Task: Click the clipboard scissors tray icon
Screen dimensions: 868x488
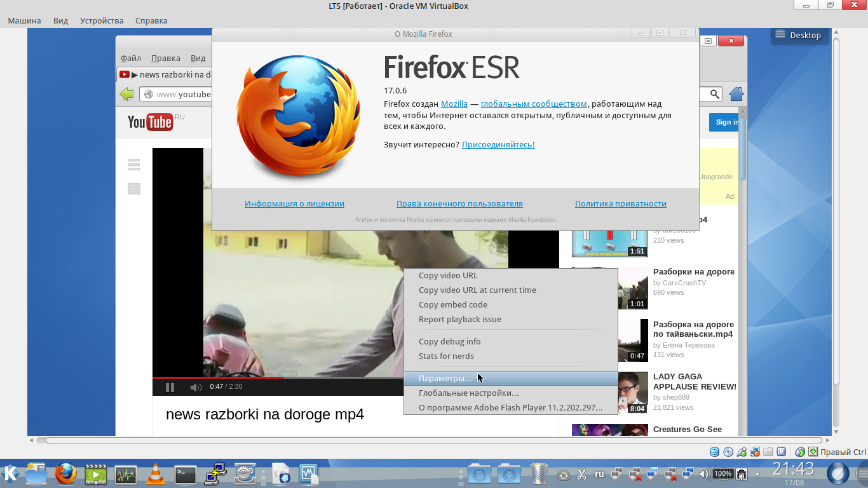Action: [581, 475]
